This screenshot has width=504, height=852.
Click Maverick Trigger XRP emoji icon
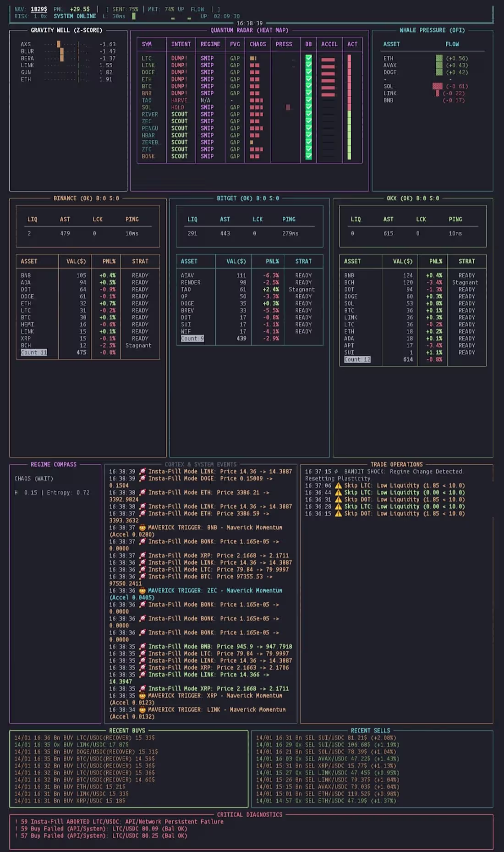click(142, 695)
